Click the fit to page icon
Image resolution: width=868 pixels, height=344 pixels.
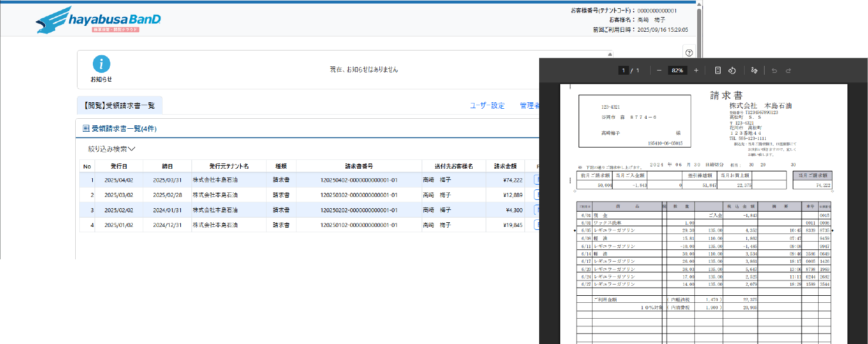click(x=718, y=71)
